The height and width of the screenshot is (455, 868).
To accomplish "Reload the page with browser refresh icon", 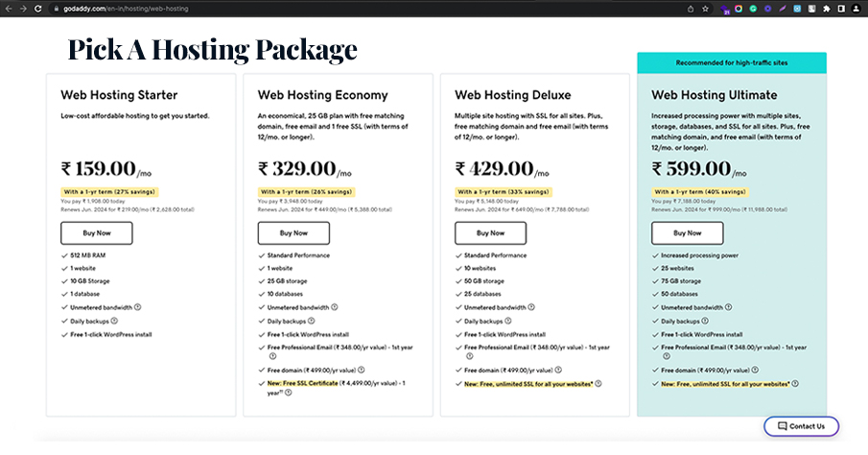I will 35,8.
